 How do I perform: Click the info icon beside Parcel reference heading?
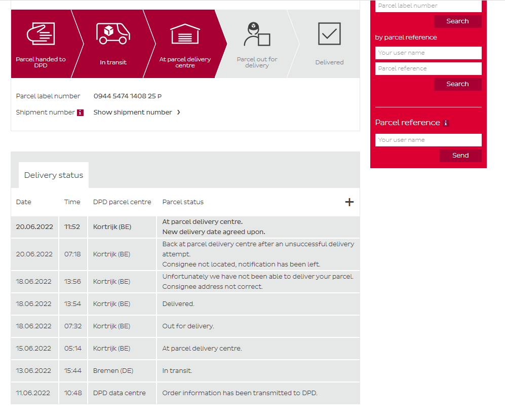coord(446,123)
